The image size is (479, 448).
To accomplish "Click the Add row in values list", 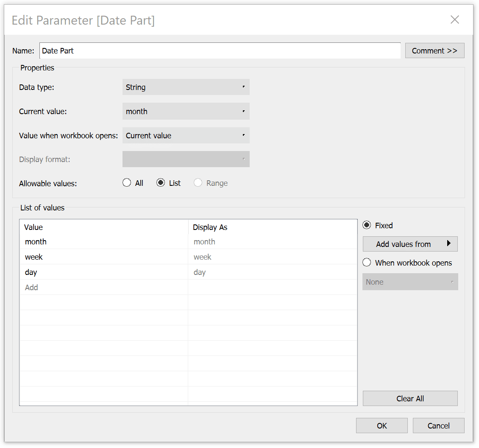I will (x=104, y=288).
